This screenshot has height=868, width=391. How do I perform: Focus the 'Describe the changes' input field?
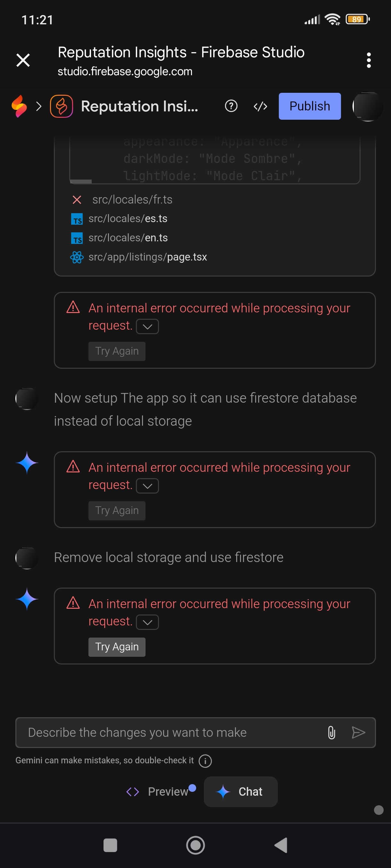[169, 732]
